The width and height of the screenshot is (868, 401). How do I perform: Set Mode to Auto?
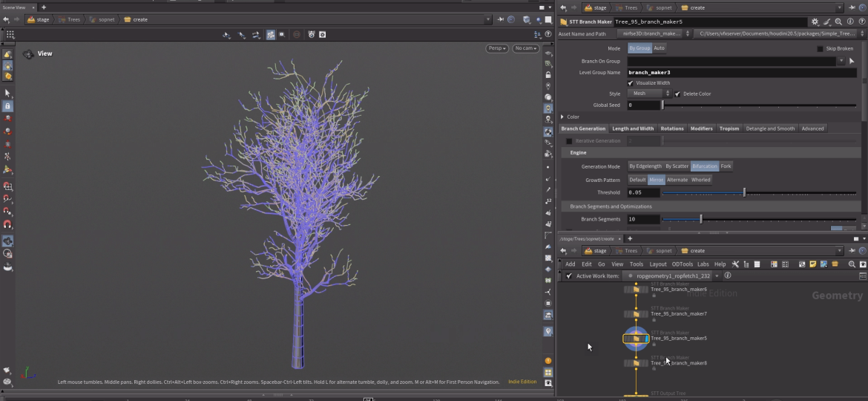pyautogui.click(x=659, y=48)
